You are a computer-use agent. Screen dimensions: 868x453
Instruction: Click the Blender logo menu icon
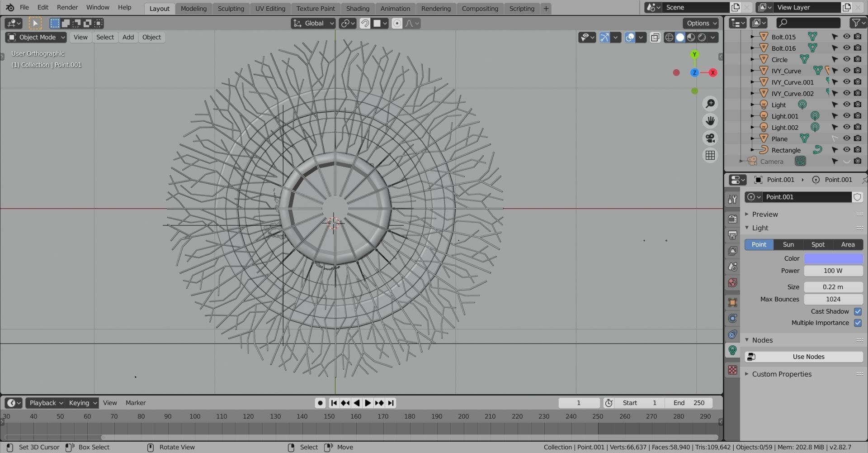pyautogui.click(x=10, y=7)
